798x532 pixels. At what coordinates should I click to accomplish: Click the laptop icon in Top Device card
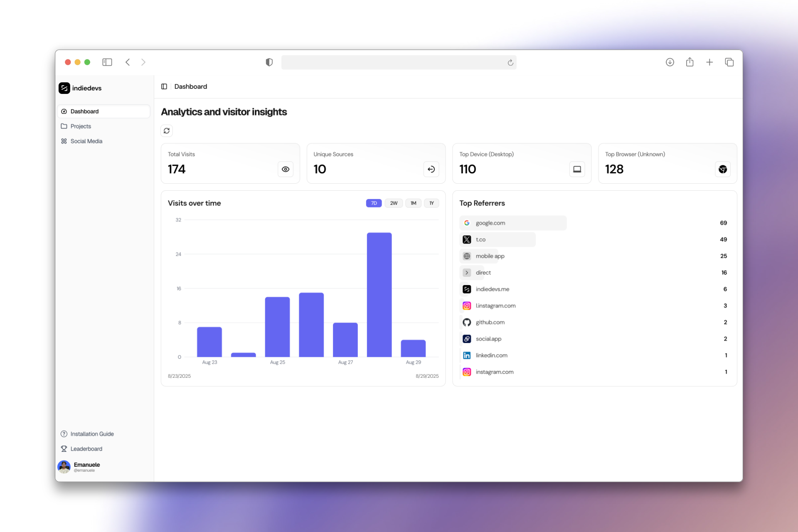point(577,169)
